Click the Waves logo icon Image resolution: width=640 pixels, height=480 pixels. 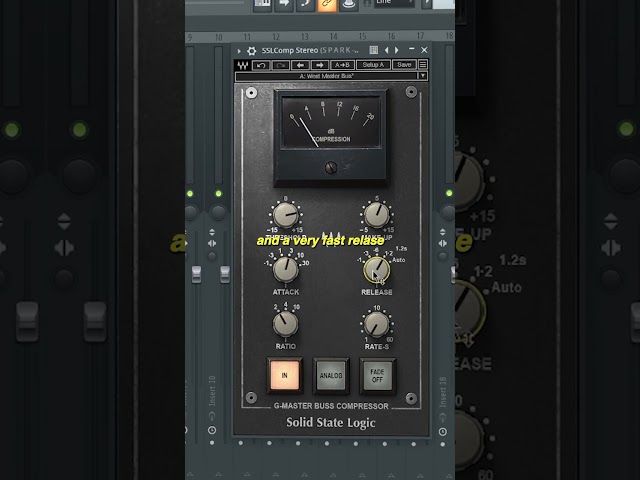(243, 65)
